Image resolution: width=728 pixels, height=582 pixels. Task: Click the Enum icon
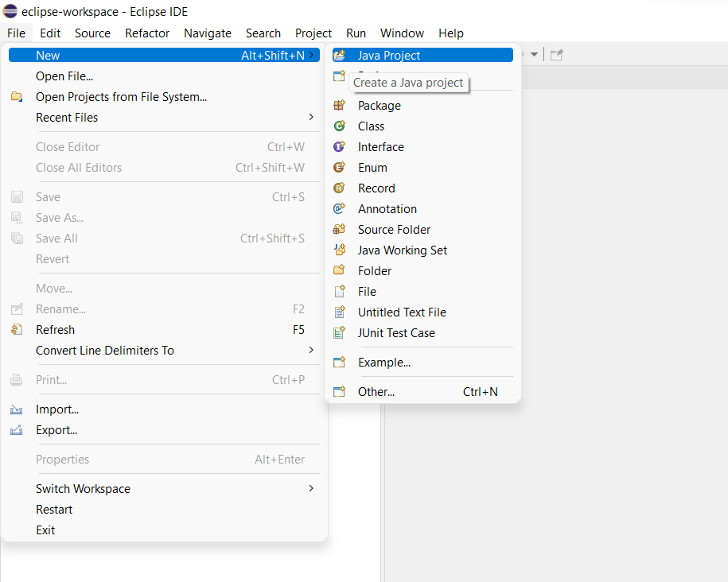tap(340, 167)
